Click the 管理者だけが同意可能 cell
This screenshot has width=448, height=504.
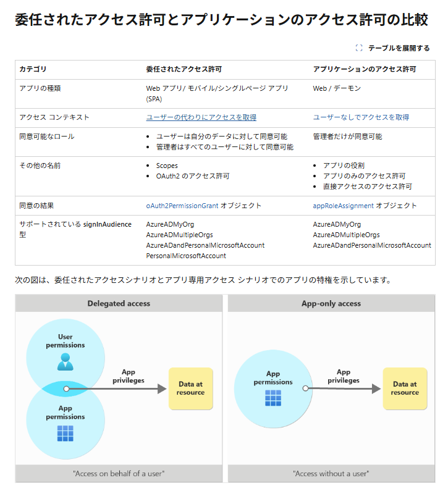pyautogui.click(x=347, y=136)
